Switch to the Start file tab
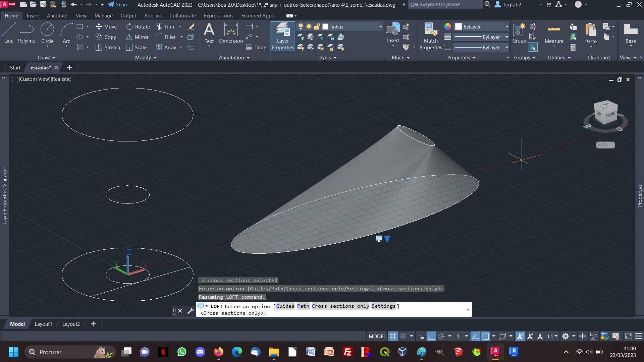Viewport: 644px width, 362px height. (15, 67)
